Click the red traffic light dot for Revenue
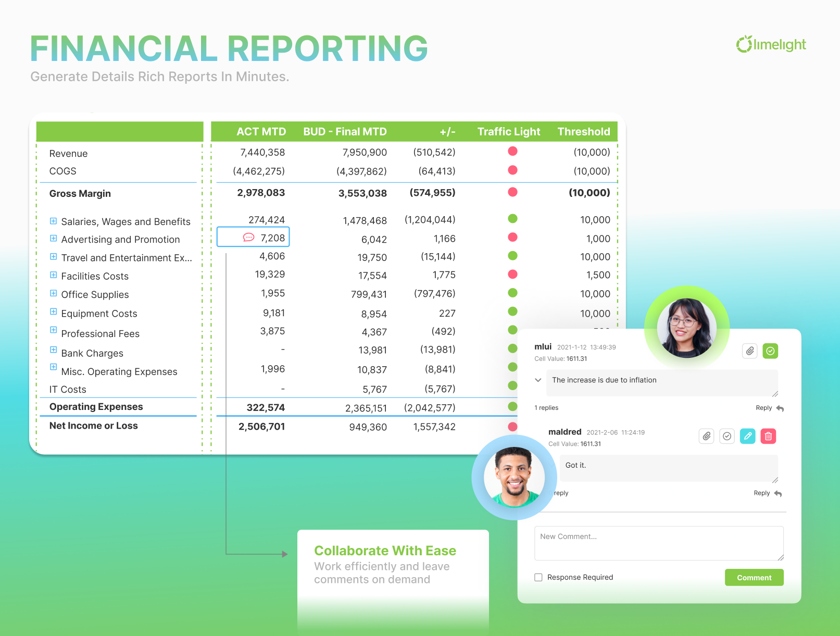 (513, 151)
